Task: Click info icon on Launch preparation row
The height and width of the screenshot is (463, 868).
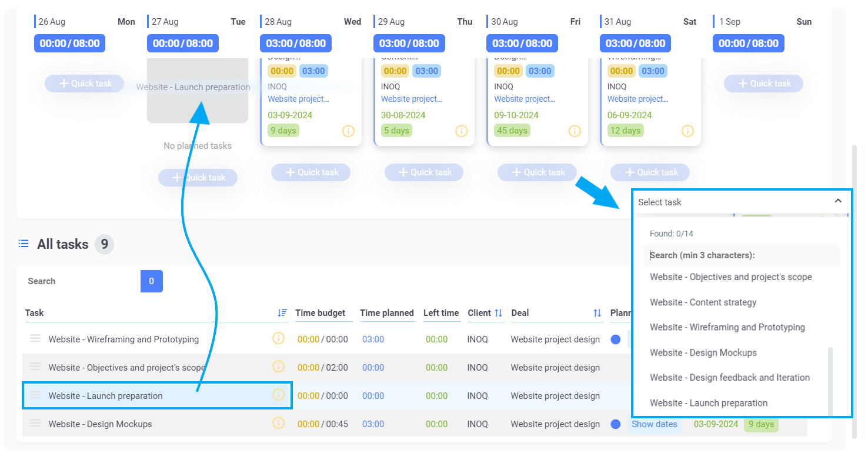Action: click(x=278, y=395)
